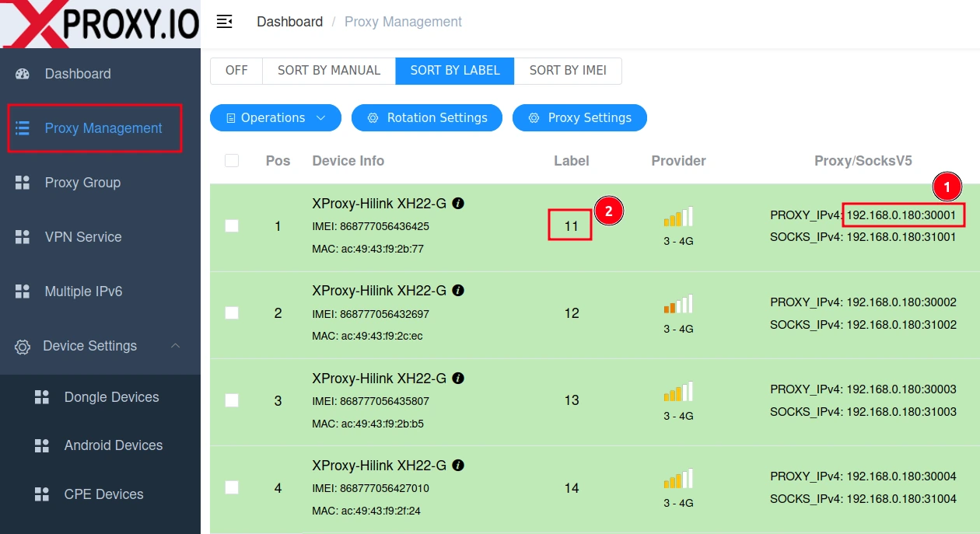Tick the checkbox for position 4 row
This screenshot has height=534, width=980.
(232, 487)
